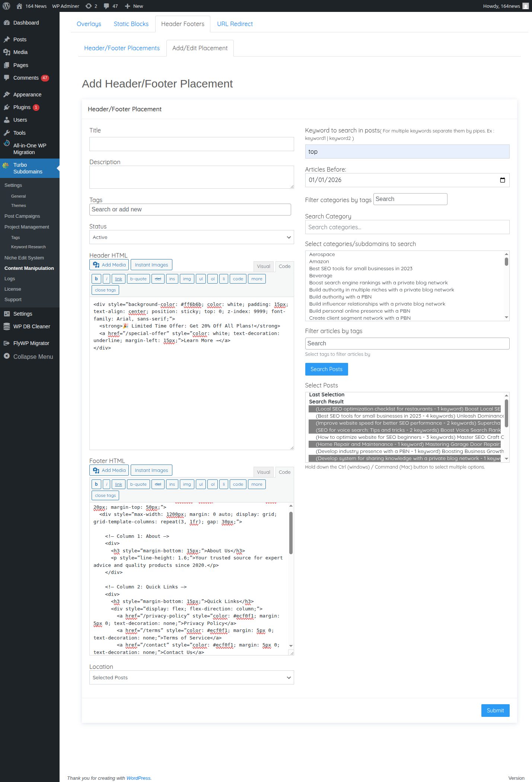Switch to the Overlays tab
Image resolution: width=532 pixels, height=782 pixels.
(89, 24)
